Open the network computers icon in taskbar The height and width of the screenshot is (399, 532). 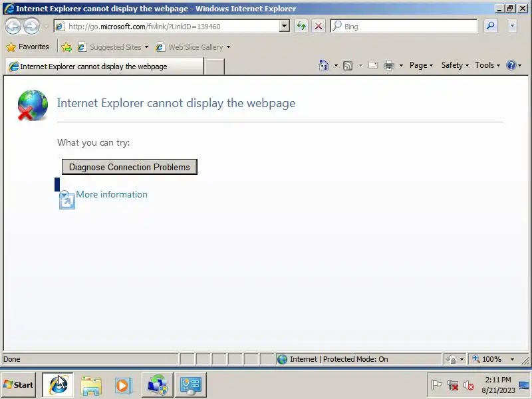pyautogui.click(x=158, y=385)
